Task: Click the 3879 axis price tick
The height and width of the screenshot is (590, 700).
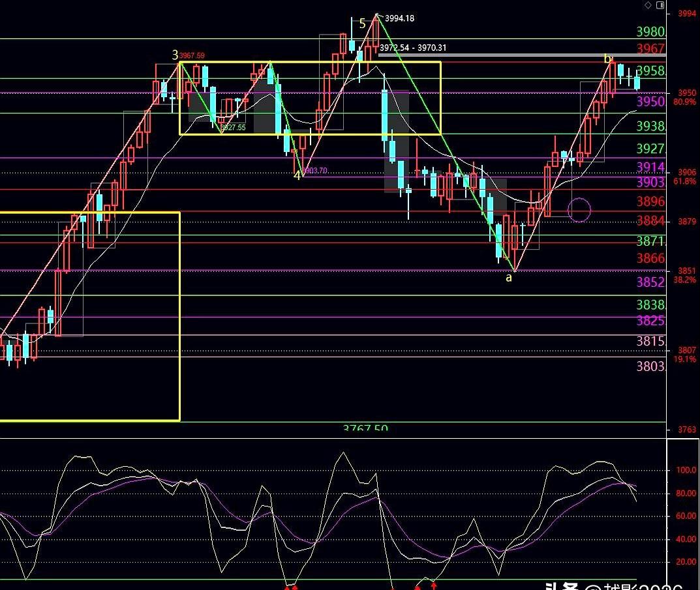Action: tap(687, 222)
